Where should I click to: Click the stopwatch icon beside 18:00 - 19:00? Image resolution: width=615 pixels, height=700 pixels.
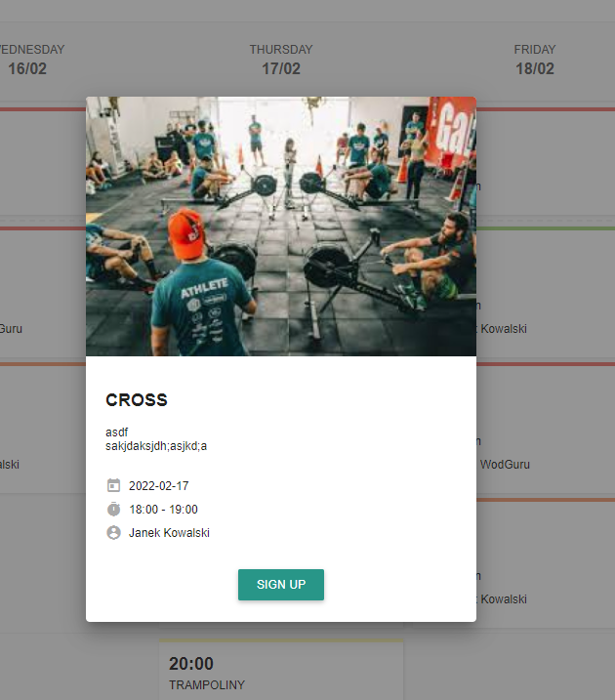pos(114,509)
